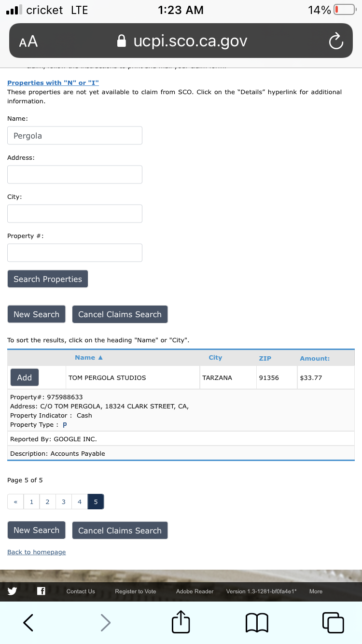This screenshot has height=644, width=362.
Task: Click lower New Search button
Action: (36, 530)
